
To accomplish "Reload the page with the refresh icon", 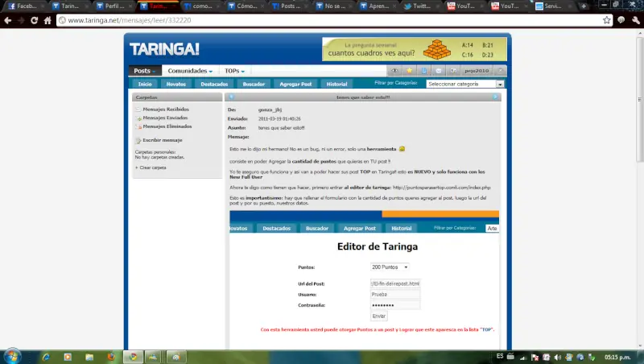I will pos(35,20).
